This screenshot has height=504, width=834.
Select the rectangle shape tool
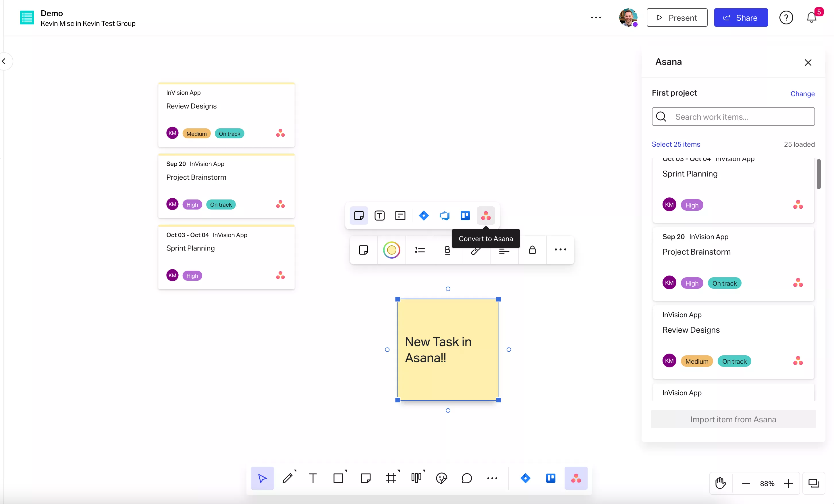[x=339, y=478]
